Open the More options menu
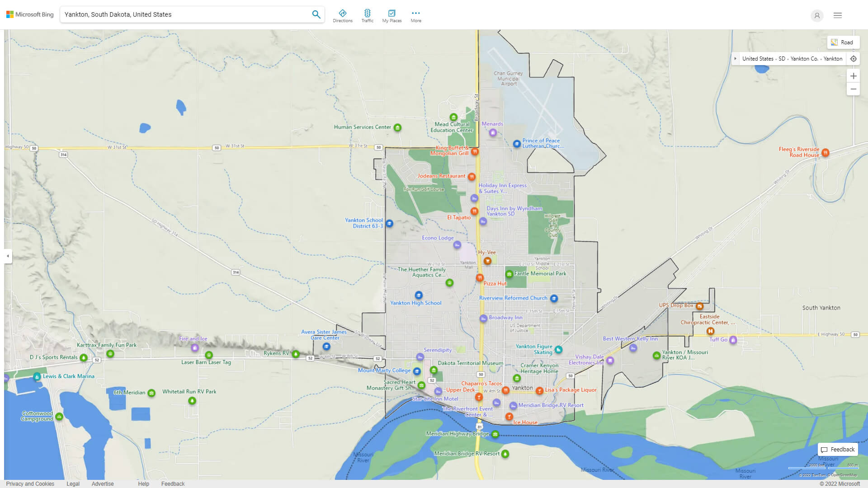Viewport: 868px width, 488px height. [415, 16]
